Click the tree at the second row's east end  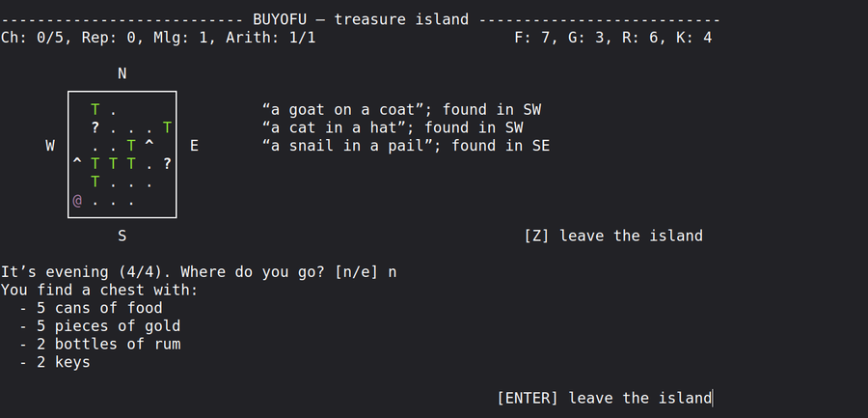[167, 127]
